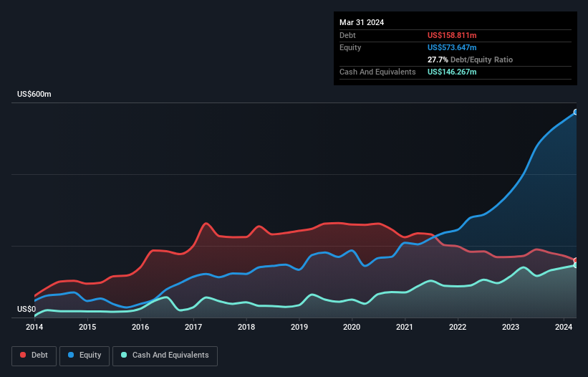Toggle the Debt series in legend
The height and width of the screenshot is (377, 588).
(x=33, y=355)
